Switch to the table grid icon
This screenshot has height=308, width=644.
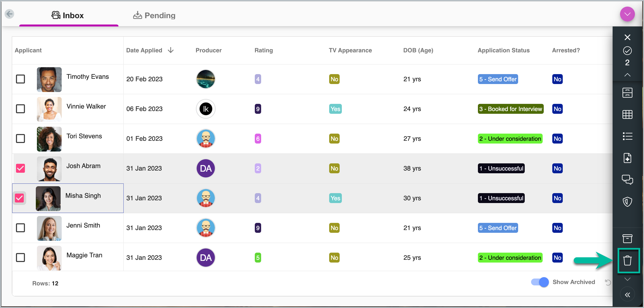[627, 114]
